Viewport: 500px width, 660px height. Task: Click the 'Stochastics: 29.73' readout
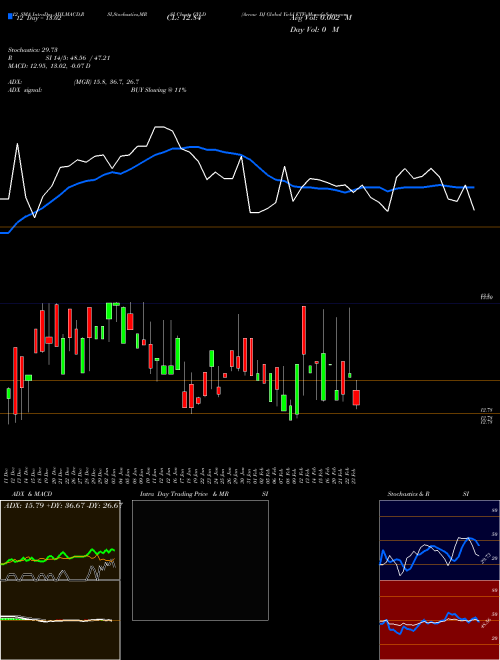pyautogui.click(x=32, y=50)
